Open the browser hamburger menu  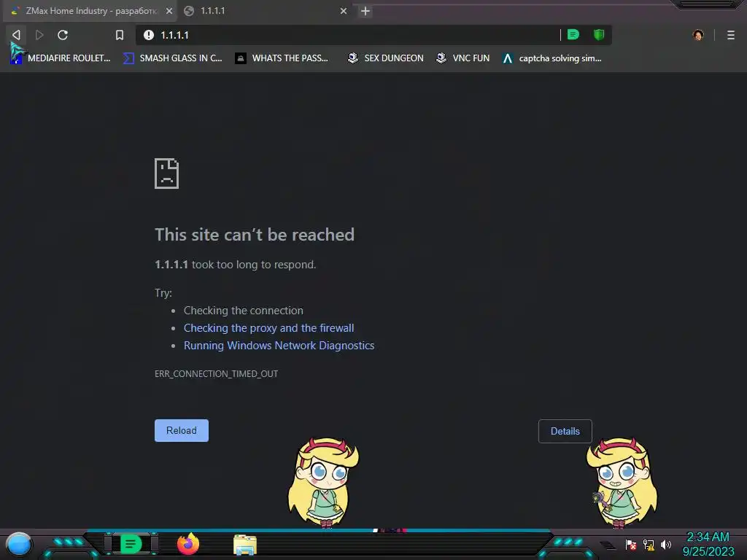[x=731, y=35]
